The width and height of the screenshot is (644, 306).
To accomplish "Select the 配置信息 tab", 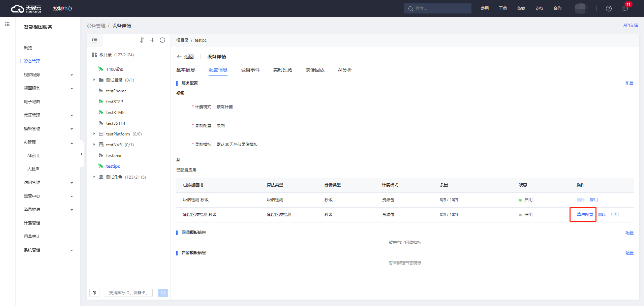I will (x=218, y=70).
